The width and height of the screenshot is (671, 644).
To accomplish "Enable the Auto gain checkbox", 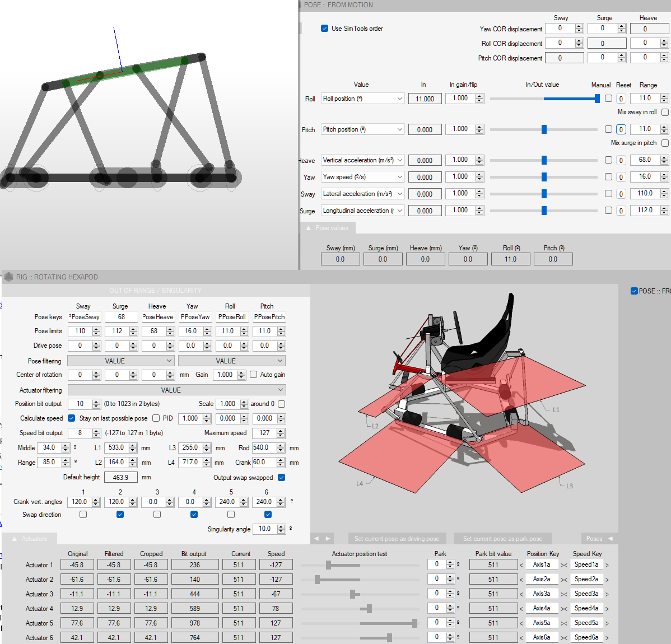I will 254,375.
